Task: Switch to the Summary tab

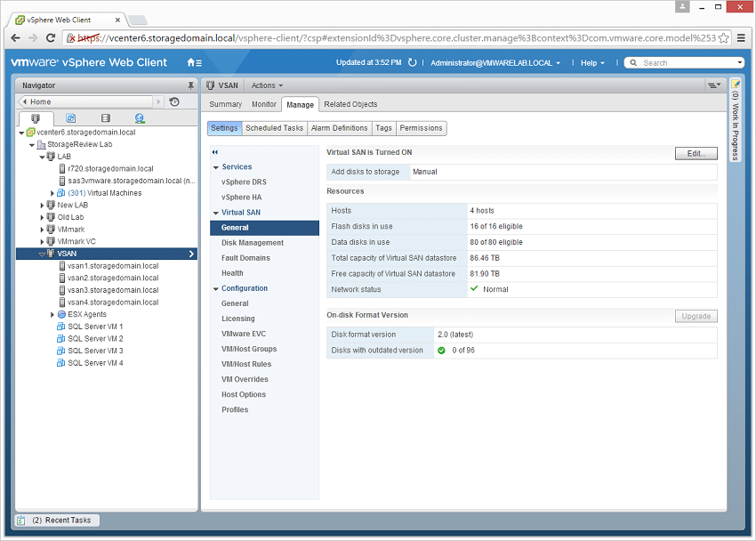Action: [226, 104]
